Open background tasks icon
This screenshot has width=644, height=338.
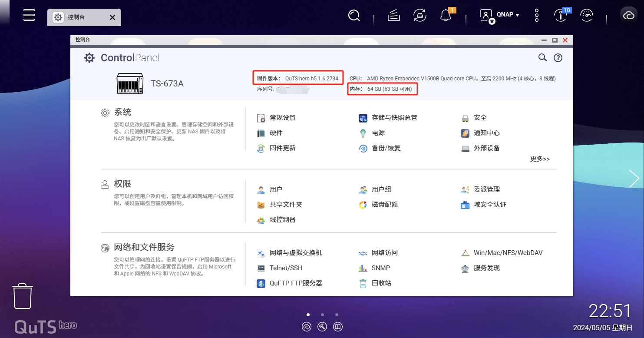tap(393, 16)
